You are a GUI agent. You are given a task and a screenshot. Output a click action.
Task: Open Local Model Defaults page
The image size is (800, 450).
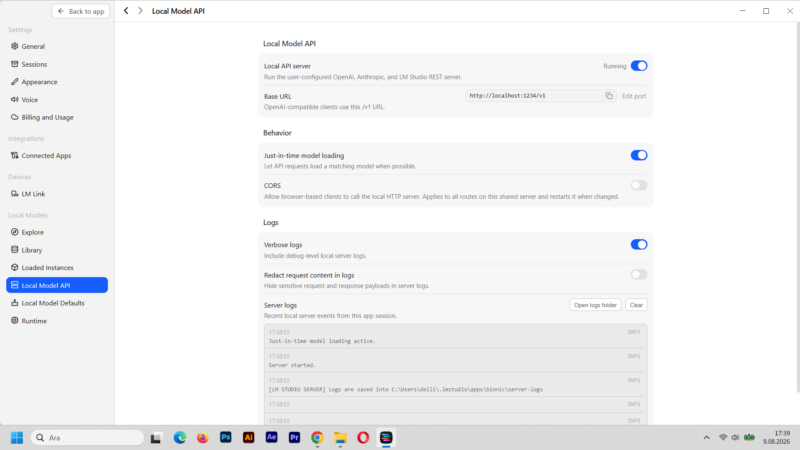[57, 303]
